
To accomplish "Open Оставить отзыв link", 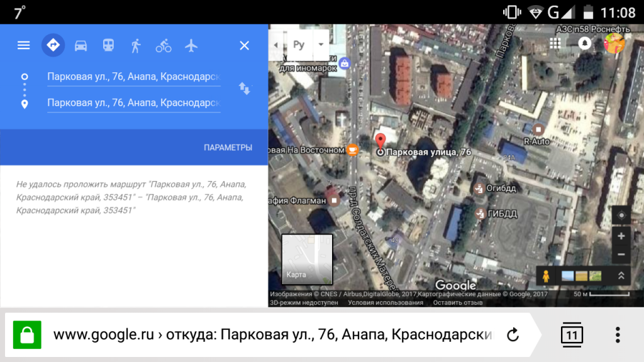I will 458,303.
